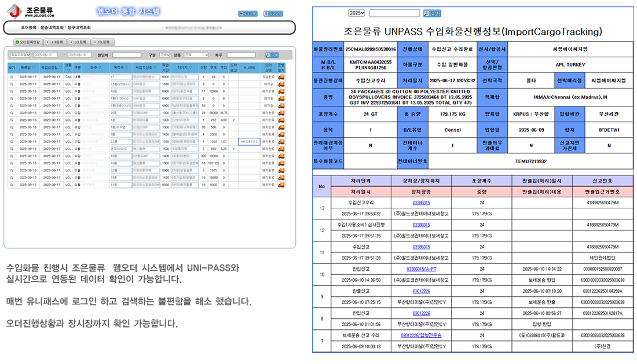Open truck log for quantity 320 row
This screenshot has width=637, height=364.
pos(281,156)
